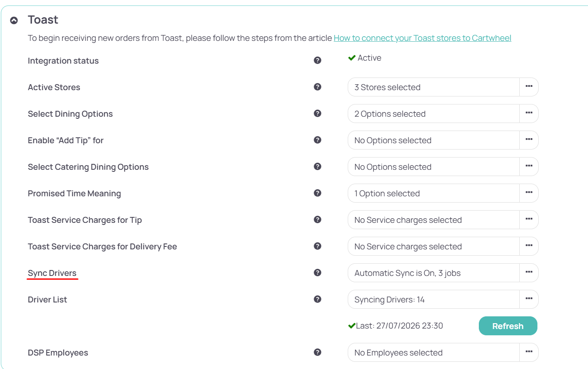Show help for Service Charges for Delivery Fee
Image resolution: width=588 pixels, height=369 pixels.
click(318, 246)
